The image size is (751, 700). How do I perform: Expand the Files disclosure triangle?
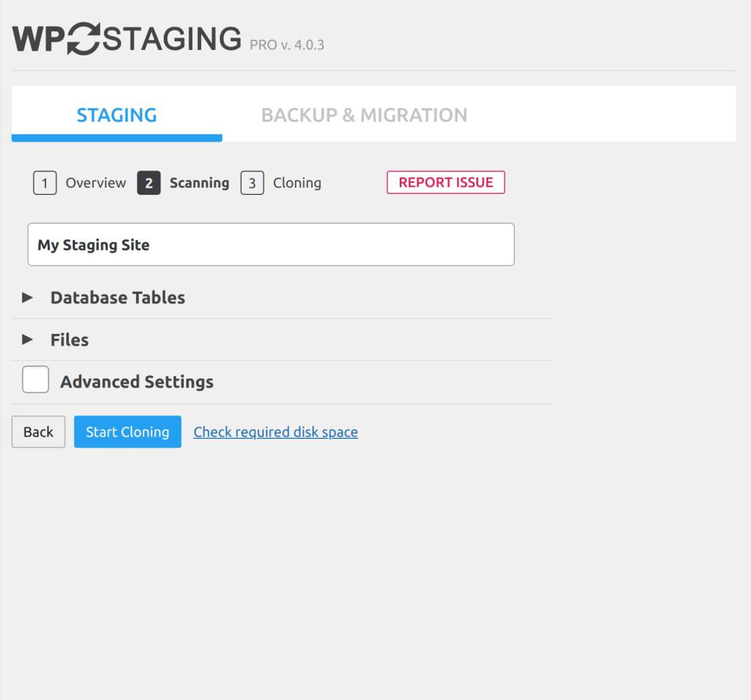[27, 339]
